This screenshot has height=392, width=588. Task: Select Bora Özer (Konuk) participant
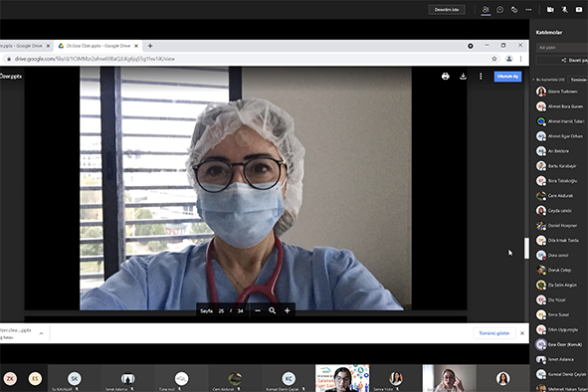(x=560, y=344)
